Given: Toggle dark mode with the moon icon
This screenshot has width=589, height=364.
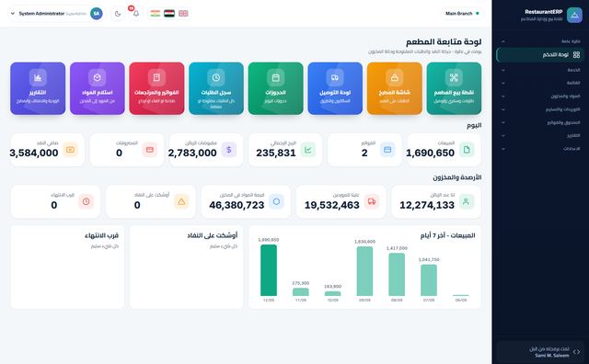Looking at the screenshot, I should (118, 14).
